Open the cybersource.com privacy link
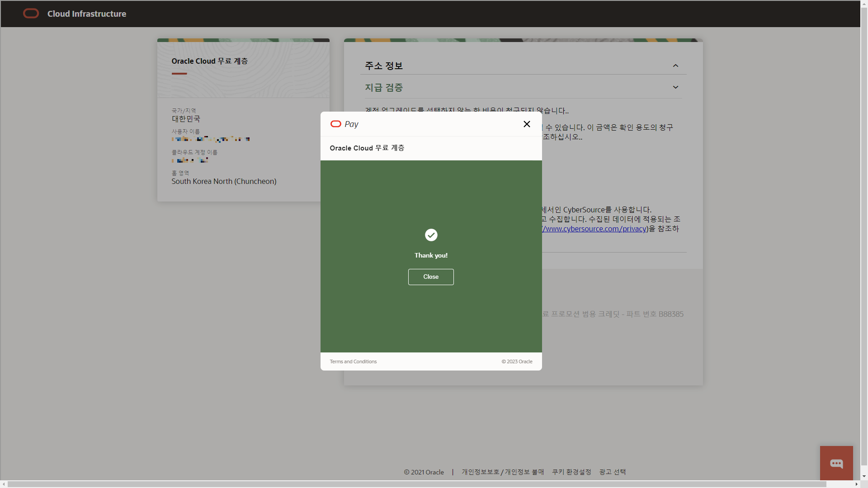Viewport: 868px width, 488px height. tap(595, 229)
